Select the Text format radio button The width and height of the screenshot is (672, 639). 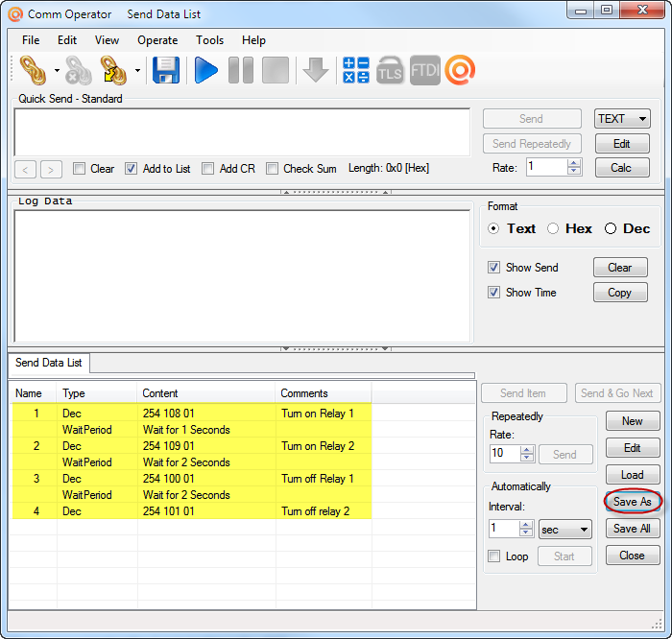click(x=493, y=228)
